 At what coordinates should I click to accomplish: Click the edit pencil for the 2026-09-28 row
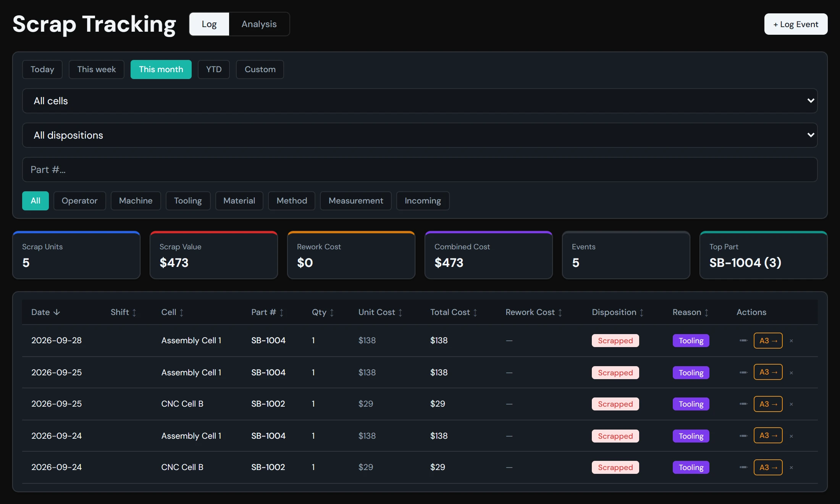tap(743, 341)
